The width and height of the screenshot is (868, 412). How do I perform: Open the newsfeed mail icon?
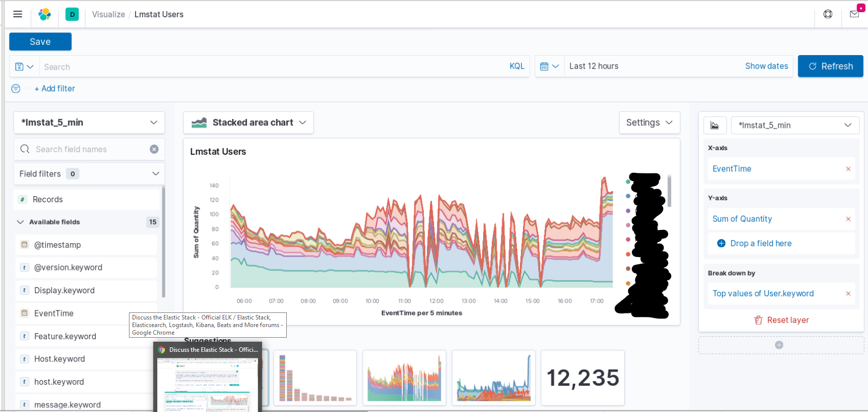tap(854, 14)
